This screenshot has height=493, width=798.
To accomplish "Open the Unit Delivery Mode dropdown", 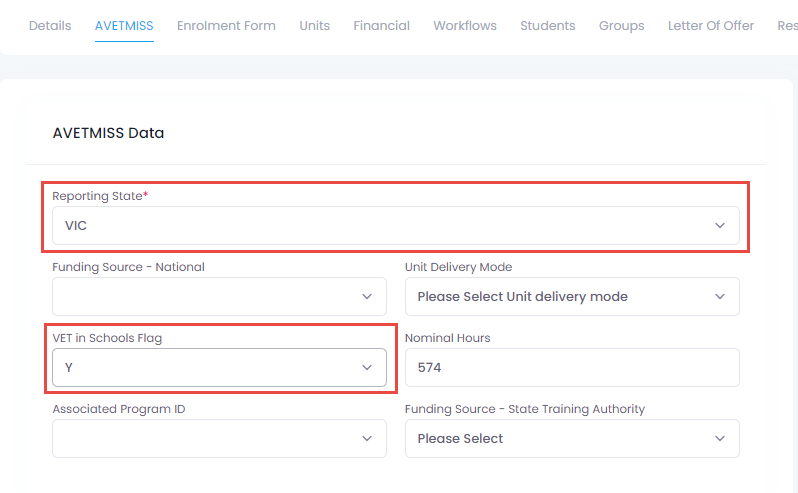I will (572, 296).
